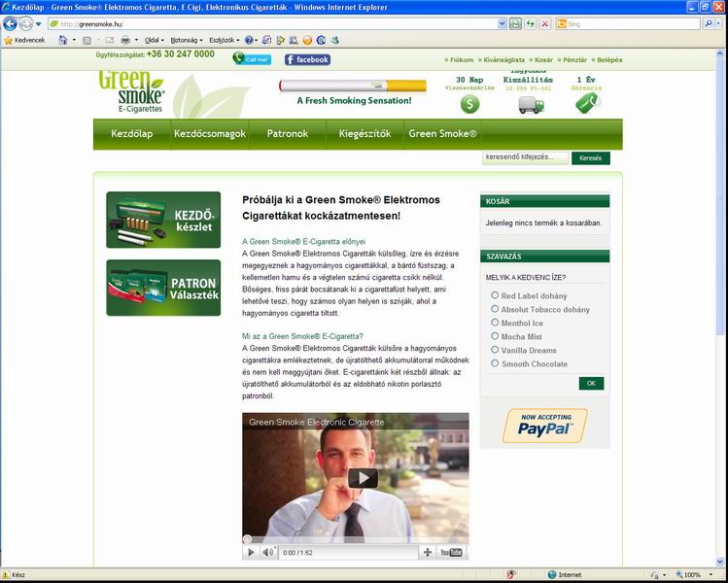
Task: Click the orange ball toolbar icon
Action: click(x=307, y=41)
